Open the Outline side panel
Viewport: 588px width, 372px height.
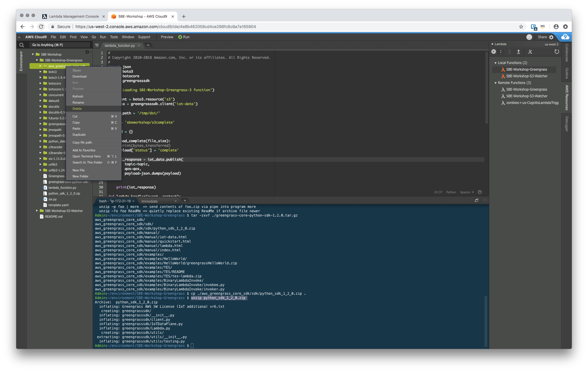[x=567, y=73]
